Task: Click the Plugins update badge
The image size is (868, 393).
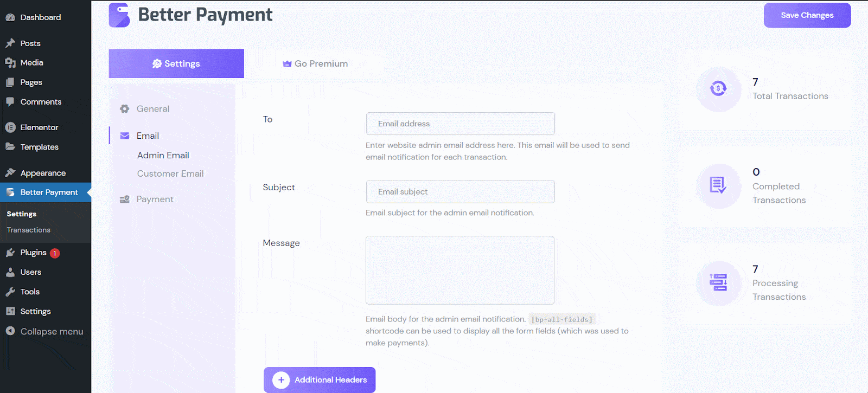Action: [55, 253]
